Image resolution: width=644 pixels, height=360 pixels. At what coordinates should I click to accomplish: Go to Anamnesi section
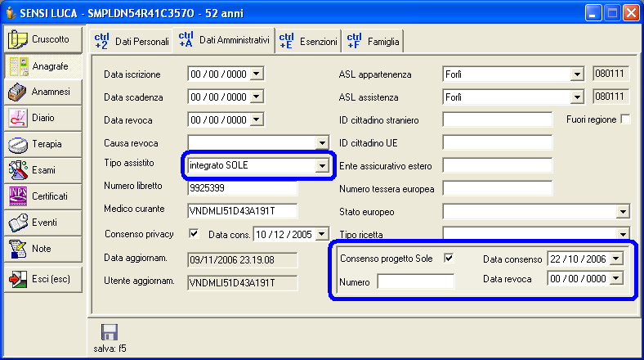tap(43, 92)
